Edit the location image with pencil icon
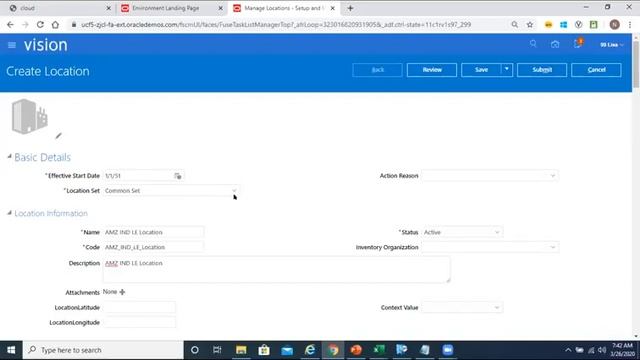 pyautogui.click(x=58, y=136)
